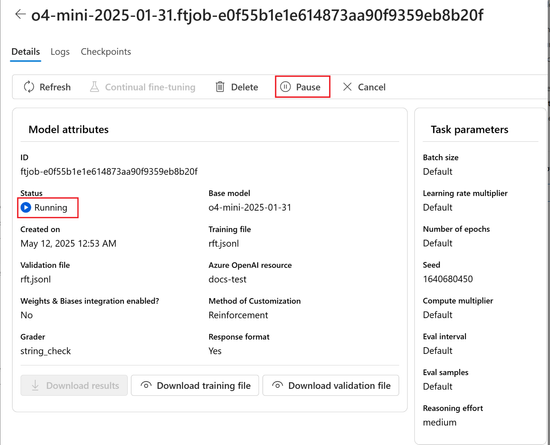Select the Details tab
Image resolution: width=550 pixels, height=445 pixels.
(x=26, y=52)
